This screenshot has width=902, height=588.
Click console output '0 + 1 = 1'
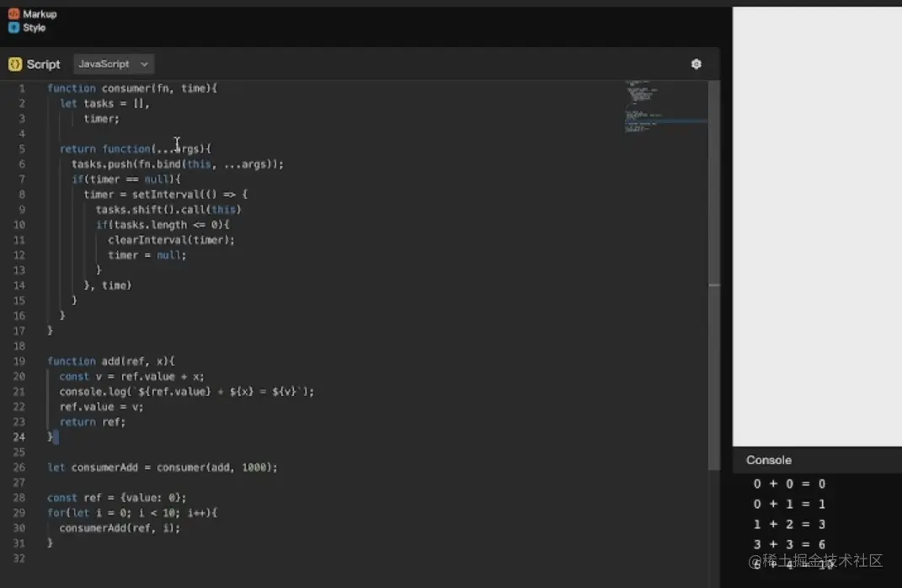point(789,505)
